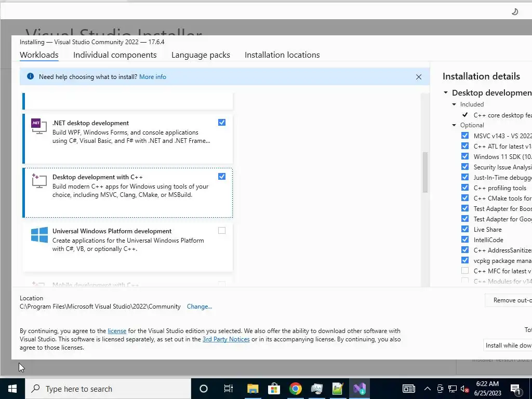Open 3rd Party Notices link
Image resolution: width=532 pixels, height=399 pixels.
pos(226,339)
